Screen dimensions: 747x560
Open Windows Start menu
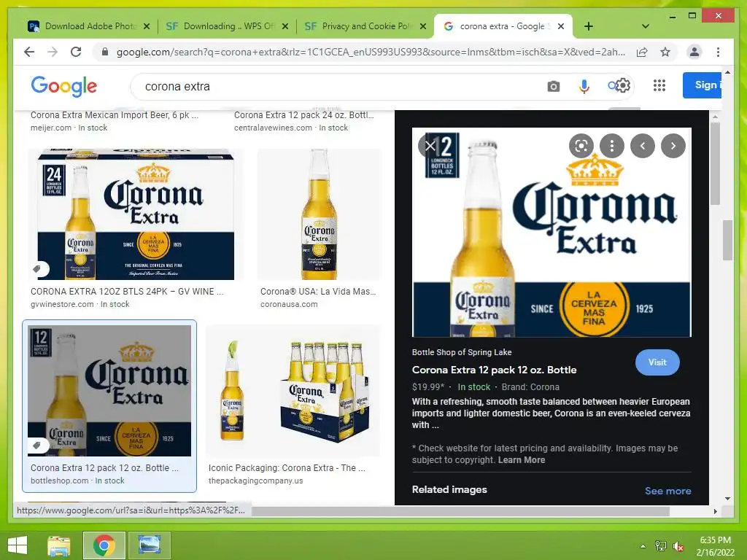point(18,545)
